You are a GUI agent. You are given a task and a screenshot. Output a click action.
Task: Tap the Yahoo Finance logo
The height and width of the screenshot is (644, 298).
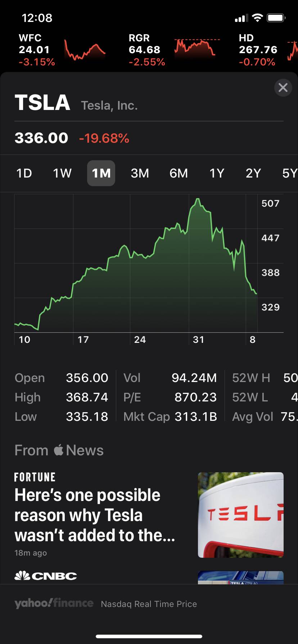pos(54,603)
